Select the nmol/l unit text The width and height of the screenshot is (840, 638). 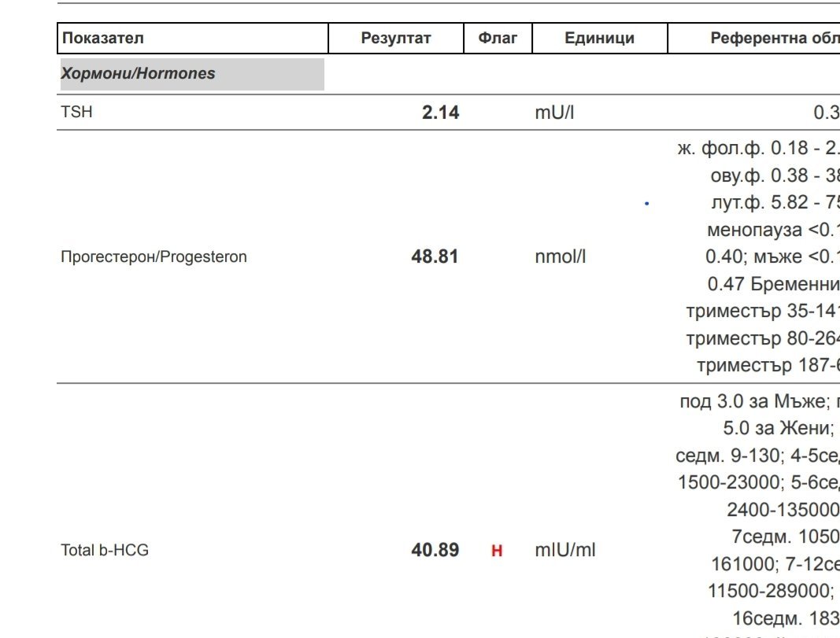pyautogui.click(x=560, y=257)
